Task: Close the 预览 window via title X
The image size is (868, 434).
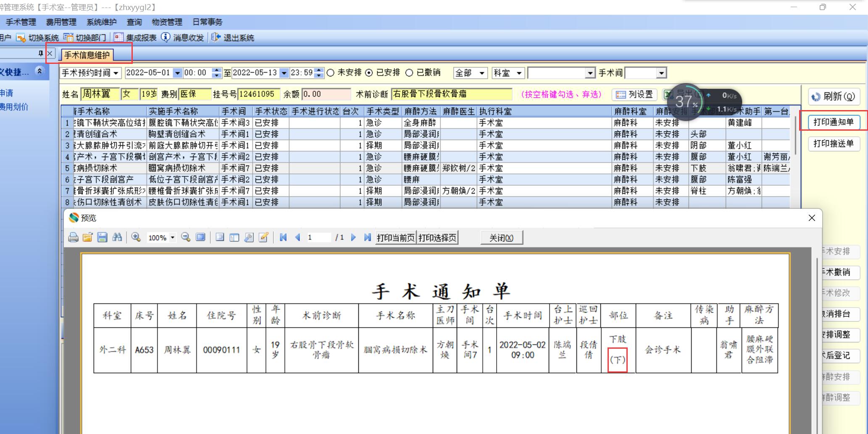Action: click(812, 218)
